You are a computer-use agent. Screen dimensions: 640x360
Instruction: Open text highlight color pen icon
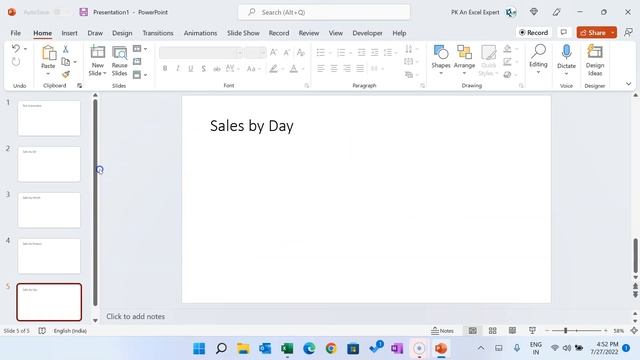click(x=273, y=69)
